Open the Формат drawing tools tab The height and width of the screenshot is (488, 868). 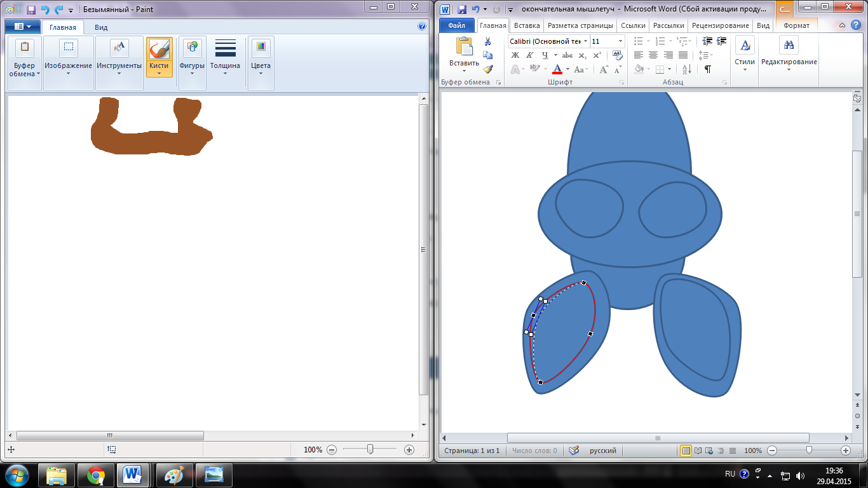(x=796, y=25)
